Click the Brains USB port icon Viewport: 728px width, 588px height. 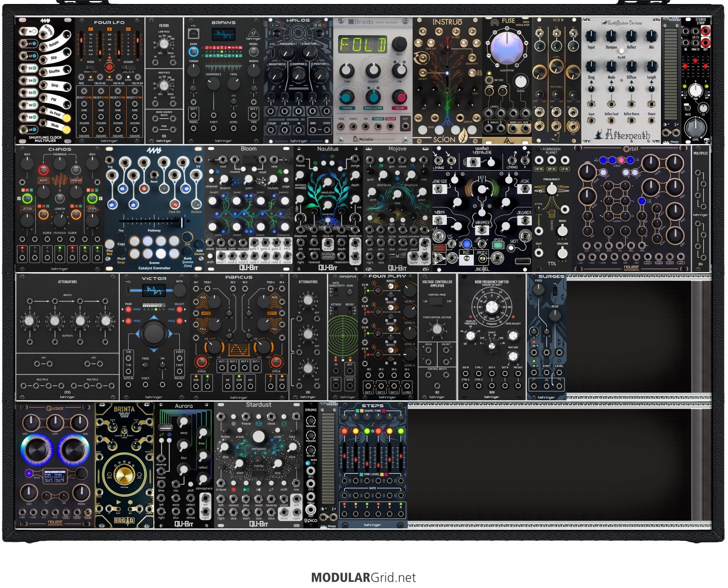coord(193,33)
